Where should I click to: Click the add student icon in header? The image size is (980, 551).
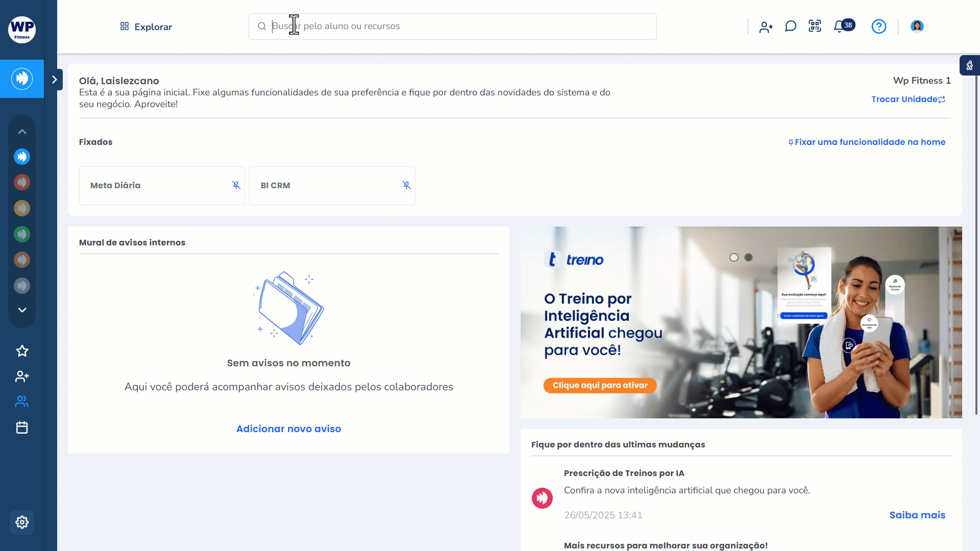tap(766, 27)
